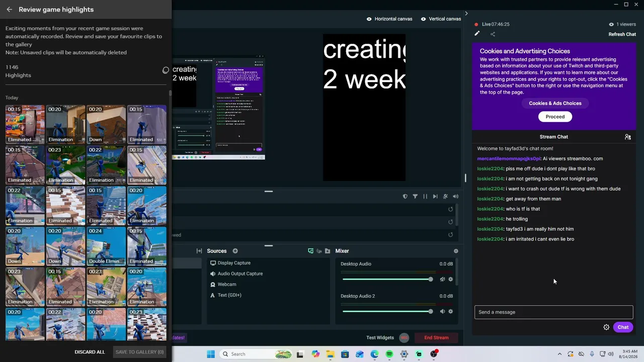Image resolution: width=644 pixels, height=362 pixels.
Task: Open Desktop Audio 2 settings gear
Action: (x=450, y=311)
